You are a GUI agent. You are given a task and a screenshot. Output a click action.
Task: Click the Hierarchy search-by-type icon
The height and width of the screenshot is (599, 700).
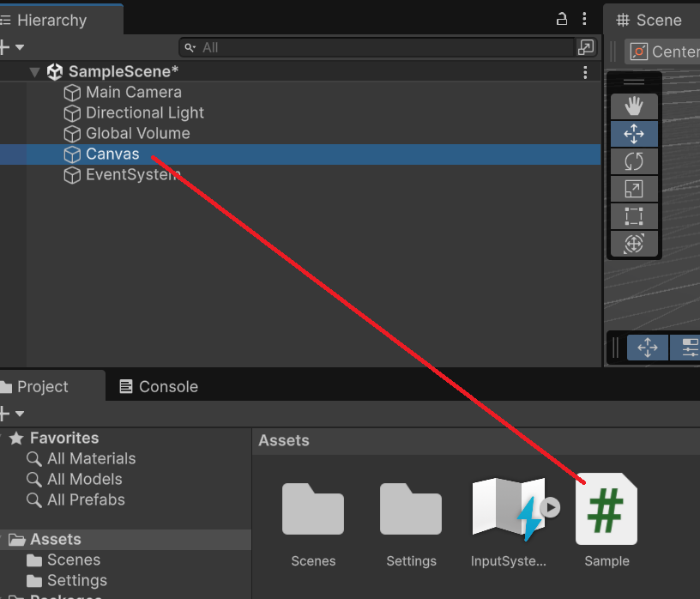586,47
